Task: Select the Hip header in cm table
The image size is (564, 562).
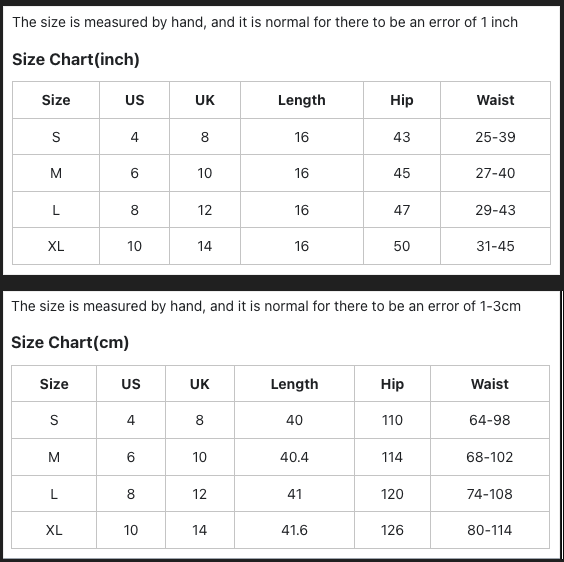Action: click(392, 384)
